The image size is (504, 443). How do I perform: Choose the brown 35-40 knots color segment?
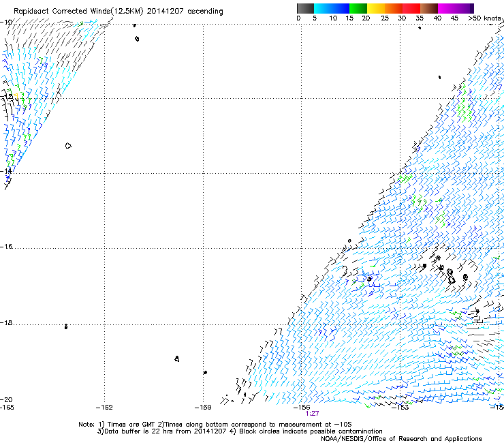point(429,8)
